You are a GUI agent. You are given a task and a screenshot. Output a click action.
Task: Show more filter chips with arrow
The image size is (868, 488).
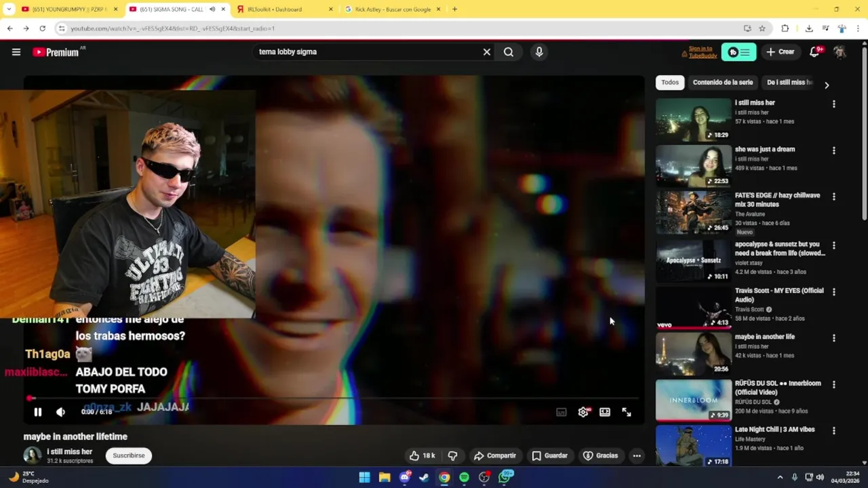[827, 85]
